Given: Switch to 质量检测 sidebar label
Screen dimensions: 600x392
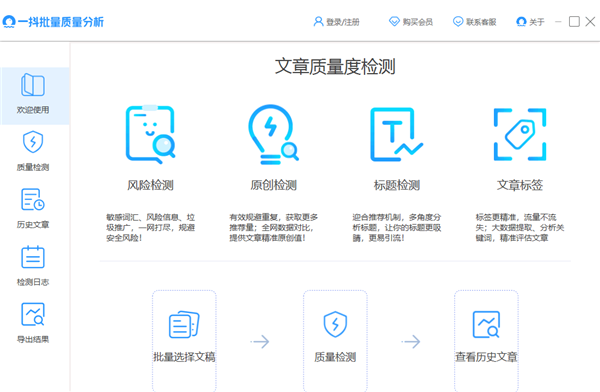Looking at the screenshot, I should coord(33,167).
